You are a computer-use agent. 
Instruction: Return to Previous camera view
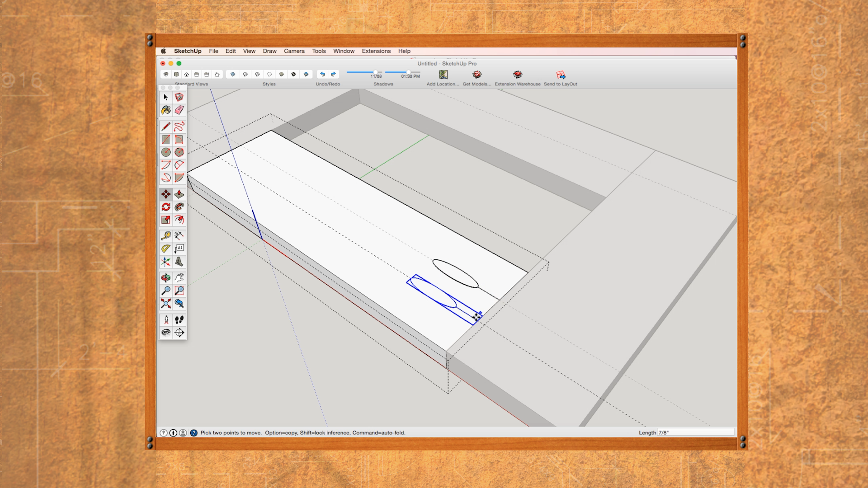[179, 304]
